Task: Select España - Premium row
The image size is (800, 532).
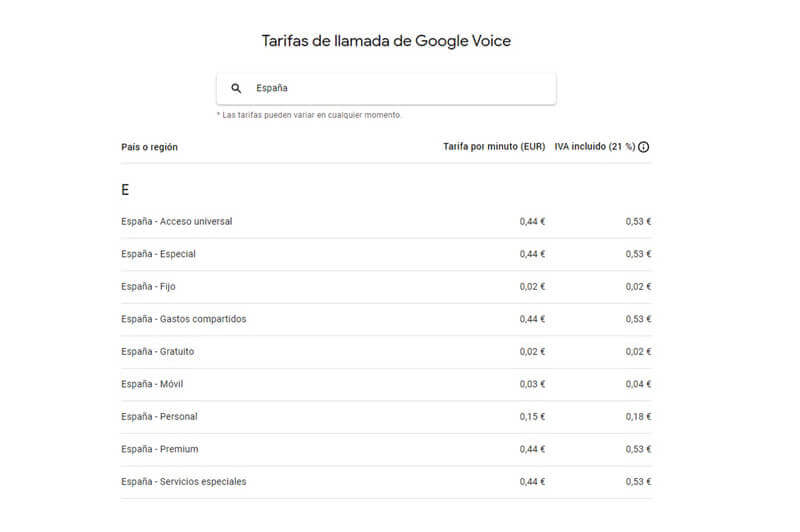Action: coord(386,449)
